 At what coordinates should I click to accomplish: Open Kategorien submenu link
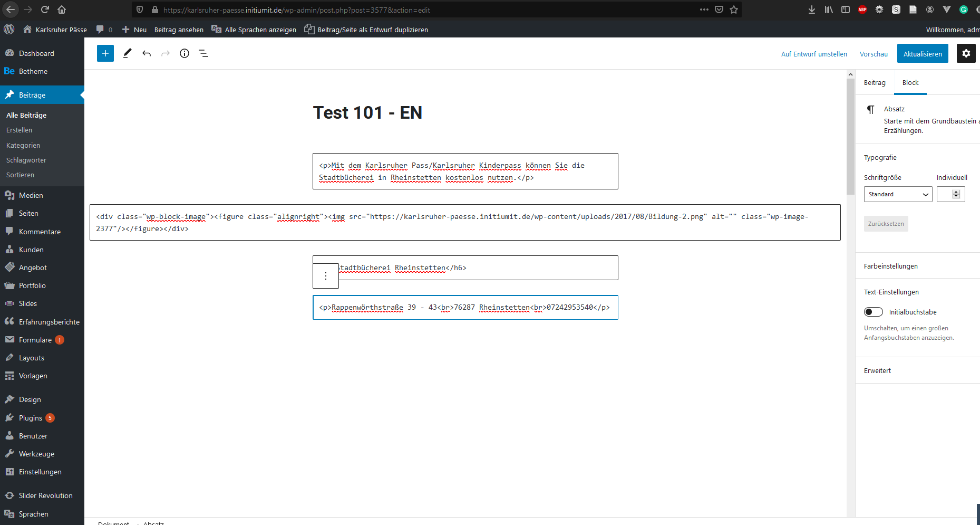23,145
